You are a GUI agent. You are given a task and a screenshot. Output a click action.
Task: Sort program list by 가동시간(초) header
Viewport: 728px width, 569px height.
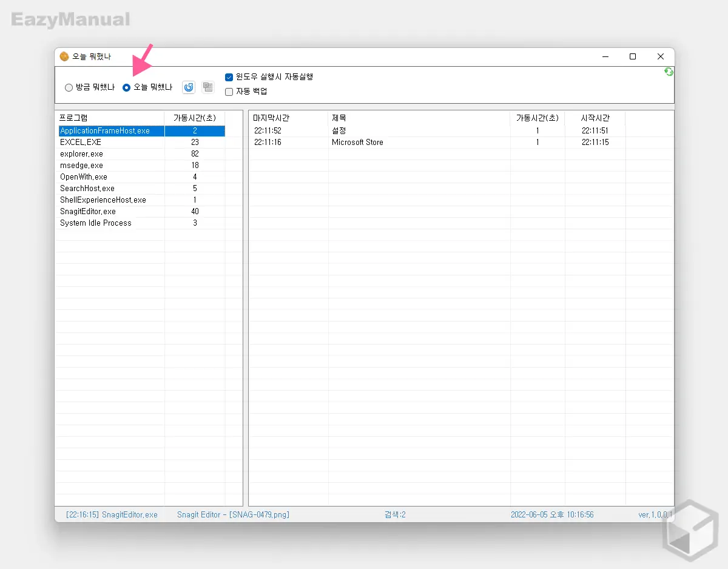coord(194,118)
